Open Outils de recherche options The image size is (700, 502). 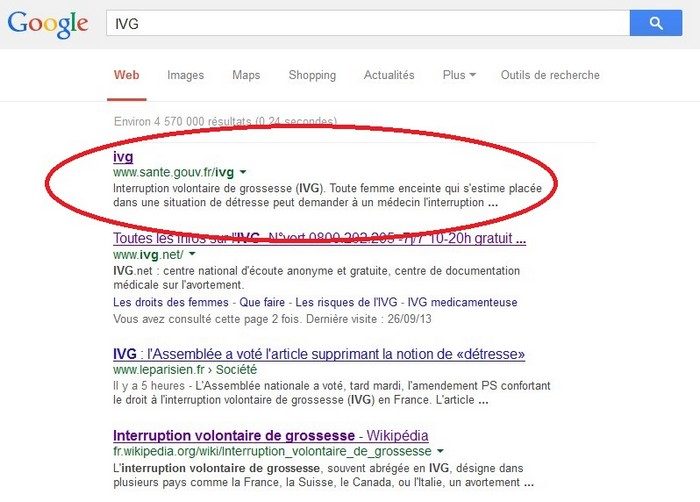(x=550, y=75)
